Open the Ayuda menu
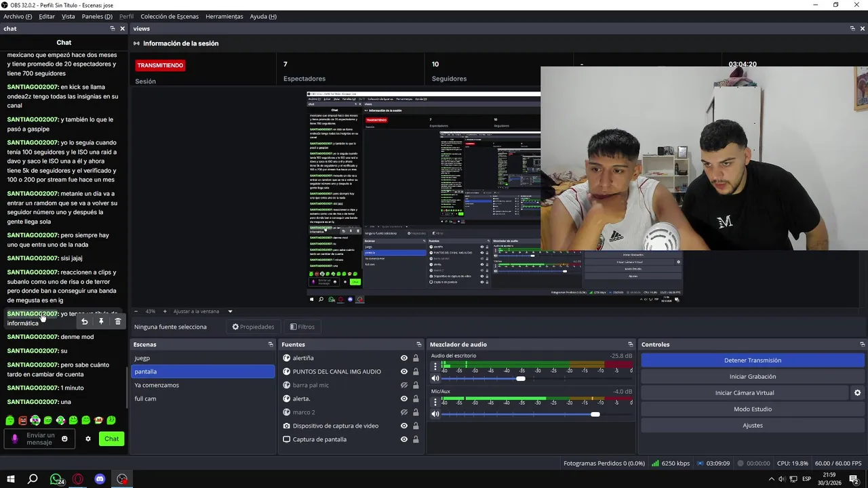 263,16
